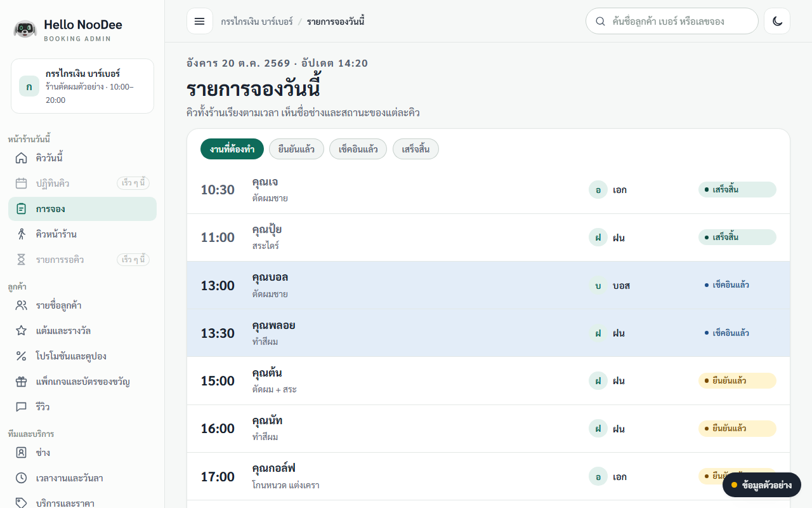The width and height of the screenshot is (812, 508).
Task: Select the 10:30 คุณเจ booking
Action: click(488, 190)
